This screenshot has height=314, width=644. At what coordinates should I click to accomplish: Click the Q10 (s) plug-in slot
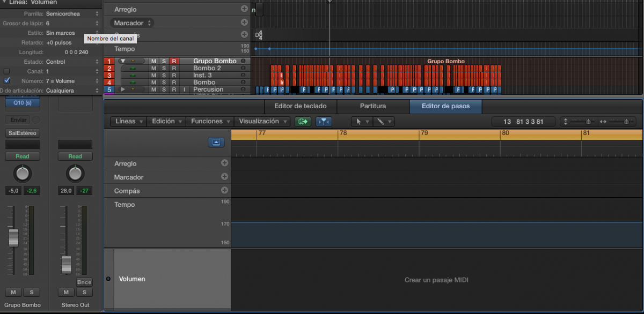[22, 102]
